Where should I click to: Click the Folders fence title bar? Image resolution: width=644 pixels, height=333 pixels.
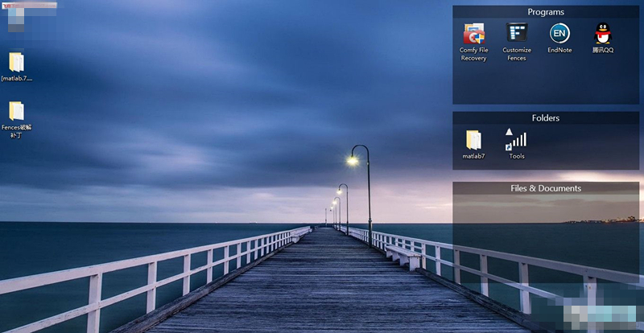546,118
